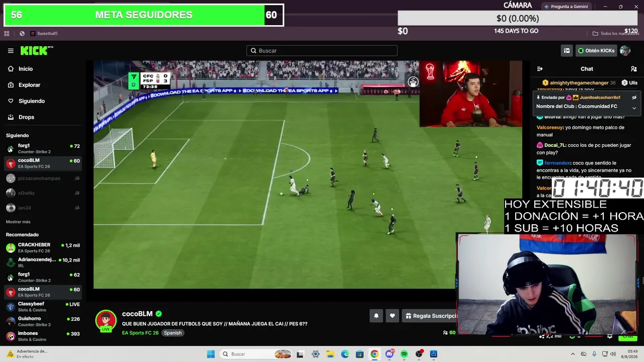
Task: Open Drops in the sidebar
Action: pyautogui.click(x=26, y=117)
